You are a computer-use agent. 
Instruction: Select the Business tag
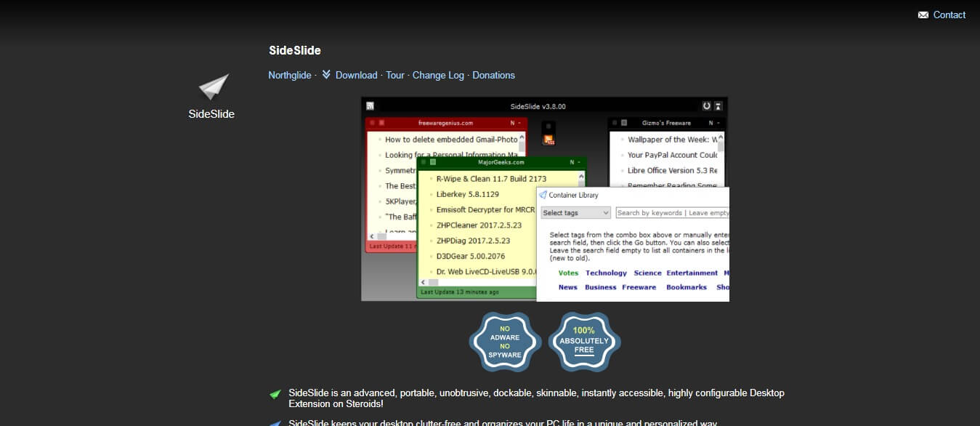pyautogui.click(x=601, y=287)
